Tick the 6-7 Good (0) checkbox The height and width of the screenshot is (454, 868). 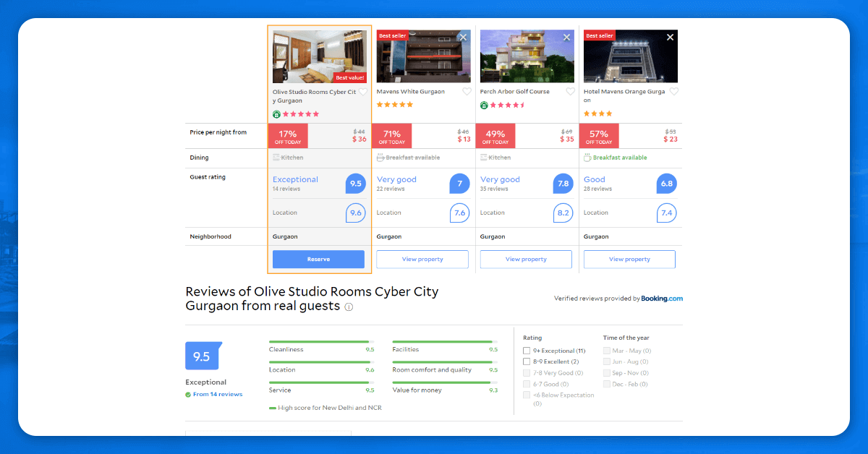[x=527, y=384]
